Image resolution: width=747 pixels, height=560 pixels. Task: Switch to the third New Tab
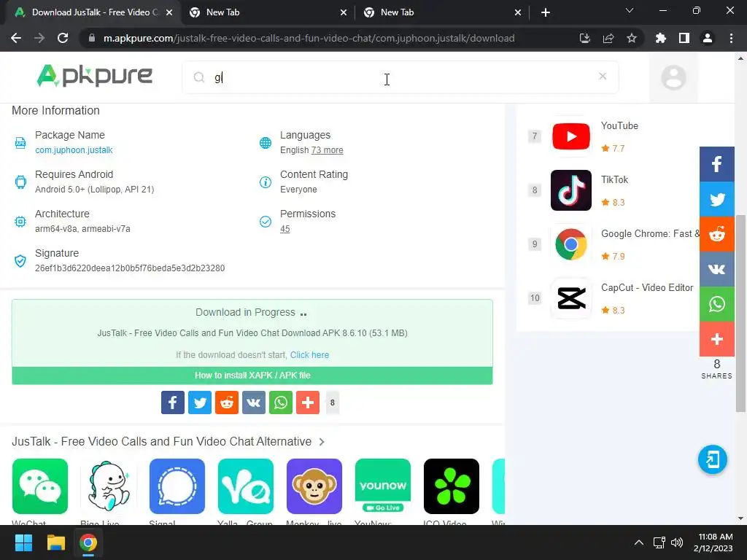[441, 12]
